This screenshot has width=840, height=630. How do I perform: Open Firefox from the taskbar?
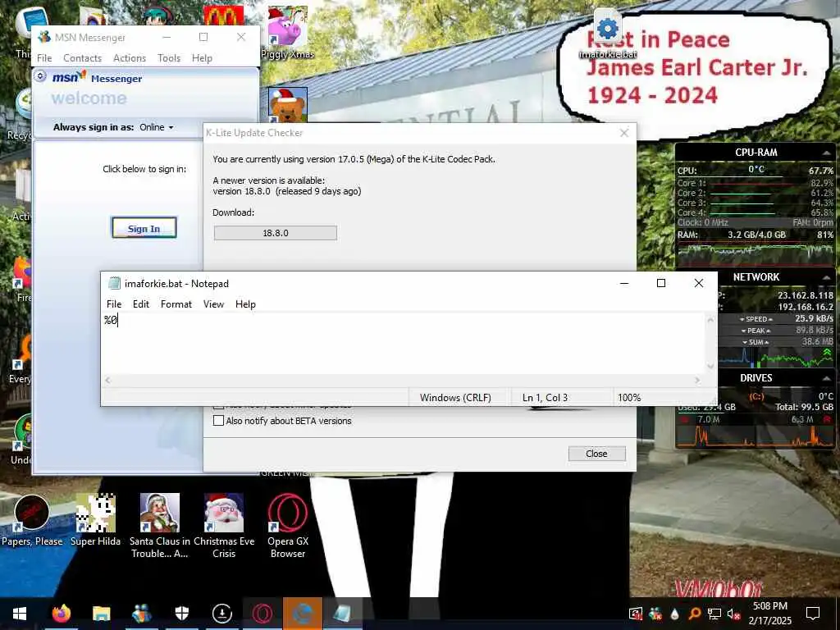[61, 614]
